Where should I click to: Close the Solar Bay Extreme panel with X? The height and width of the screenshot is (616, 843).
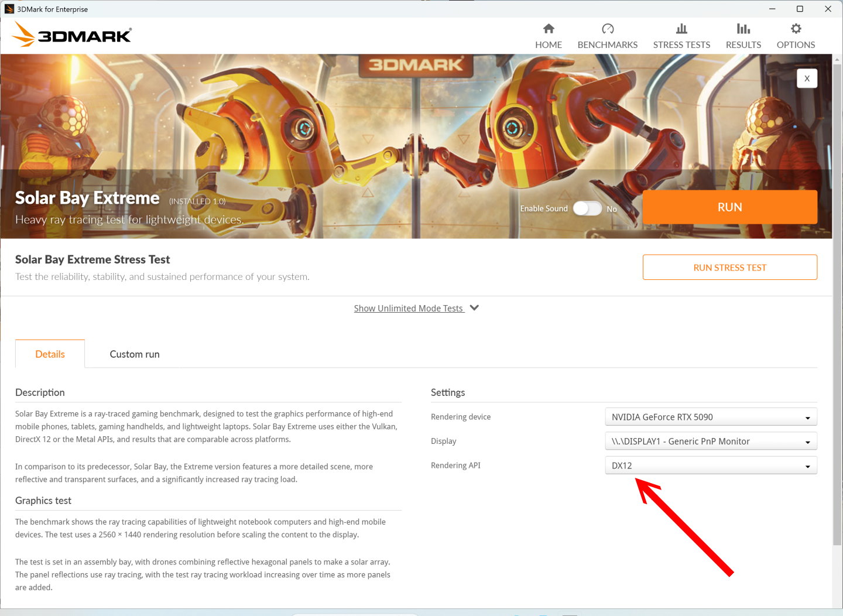point(807,78)
